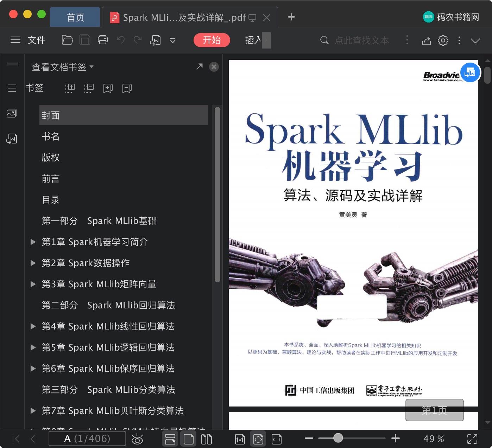Image resolution: width=492 pixels, height=448 pixels.
Task: Set actual size 1:1 zoom
Action: coord(240,439)
